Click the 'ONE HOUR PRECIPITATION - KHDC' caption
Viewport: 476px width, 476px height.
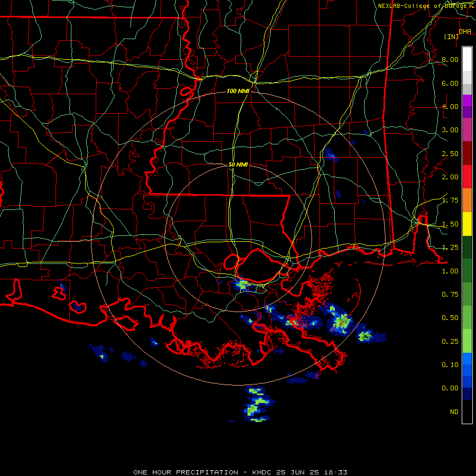pos(203,472)
